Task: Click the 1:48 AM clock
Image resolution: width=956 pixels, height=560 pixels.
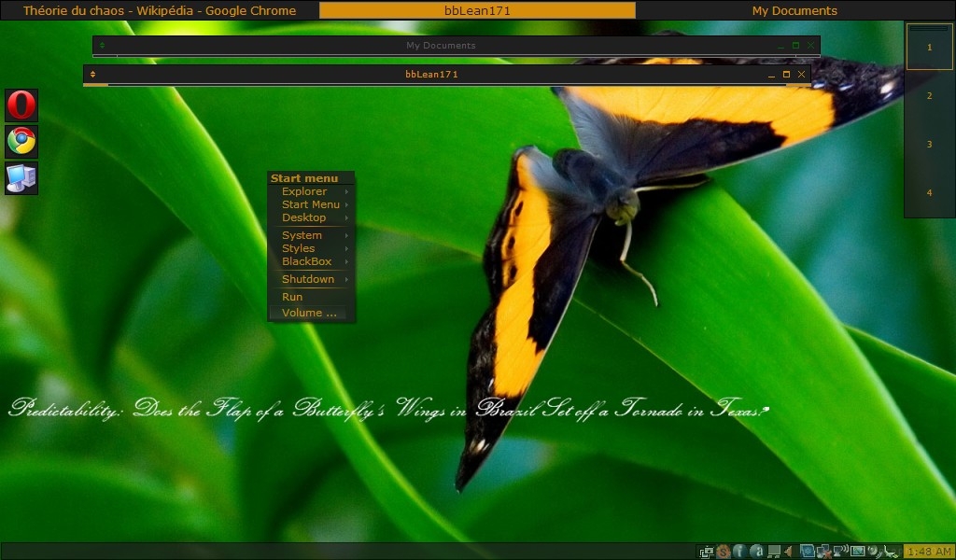Action: coord(928,552)
